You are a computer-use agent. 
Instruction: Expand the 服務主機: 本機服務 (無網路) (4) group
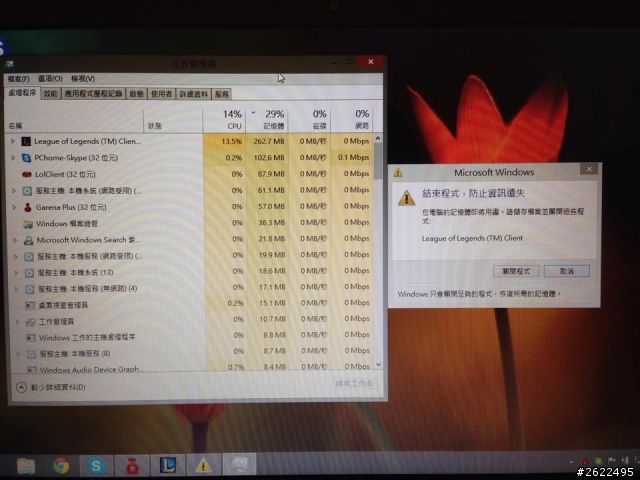(x=17, y=289)
